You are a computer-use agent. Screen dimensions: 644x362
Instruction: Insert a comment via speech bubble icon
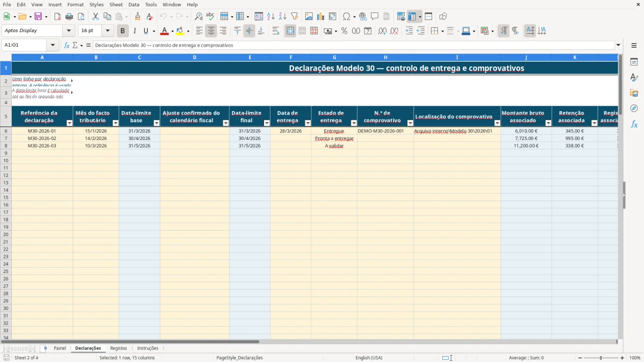[x=375, y=17]
